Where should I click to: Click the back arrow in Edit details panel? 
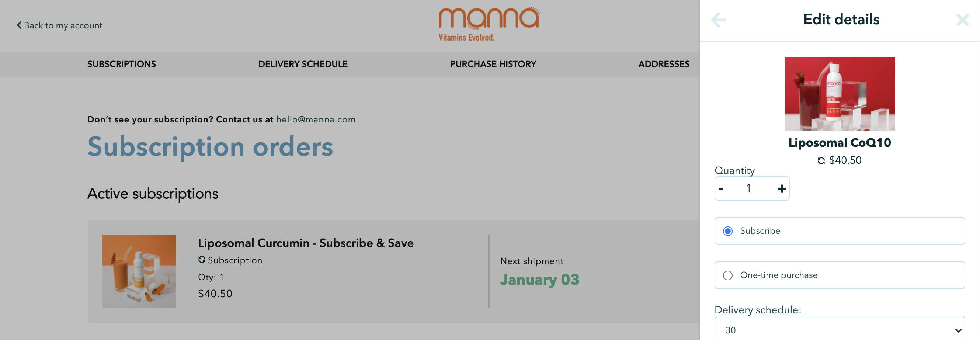click(718, 20)
